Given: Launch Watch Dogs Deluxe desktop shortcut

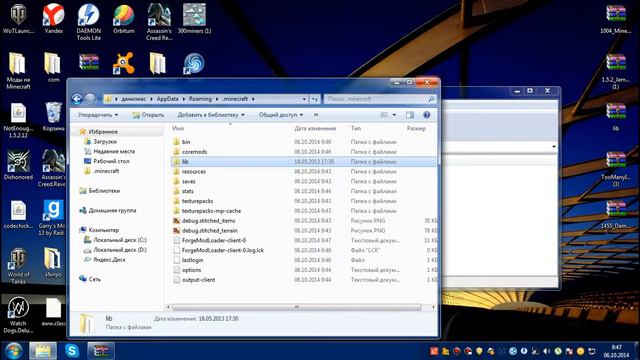Looking at the screenshot, I should [18, 314].
